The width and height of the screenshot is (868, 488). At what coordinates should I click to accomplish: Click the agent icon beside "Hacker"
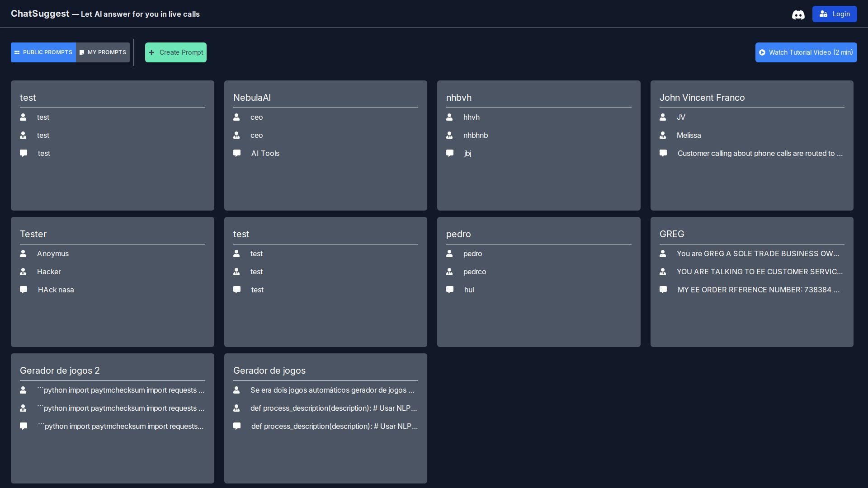23,272
